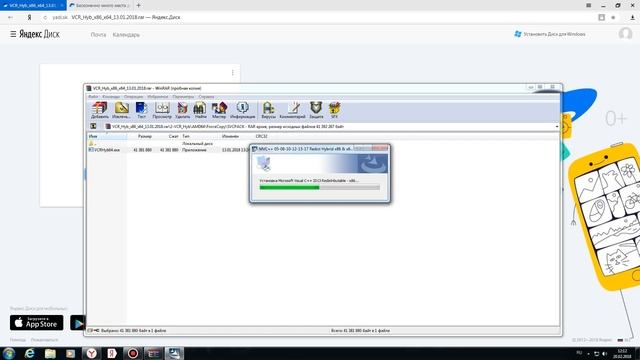Expand the WinRAR address path dropdown
The height and width of the screenshot is (360, 640).
[557, 127]
